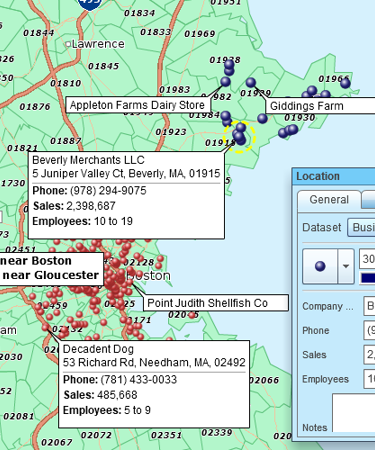Click the Lawrence city label
This screenshot has width=375, height=450.
coord(98,44)
